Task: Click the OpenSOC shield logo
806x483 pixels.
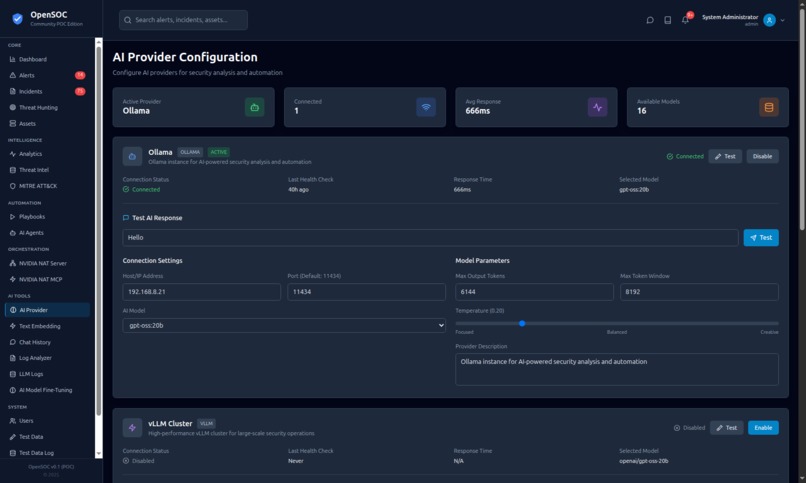Action: point(17,19)
